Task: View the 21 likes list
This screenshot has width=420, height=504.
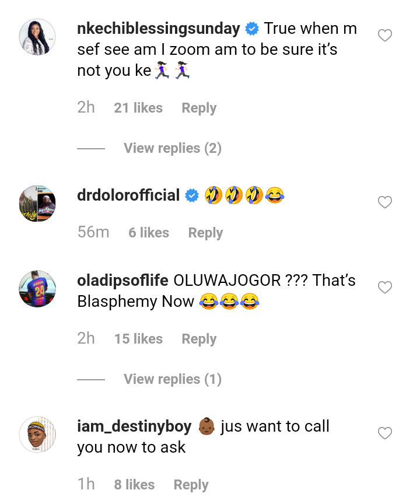Action: pyautogui.click(x=138, y=108)
